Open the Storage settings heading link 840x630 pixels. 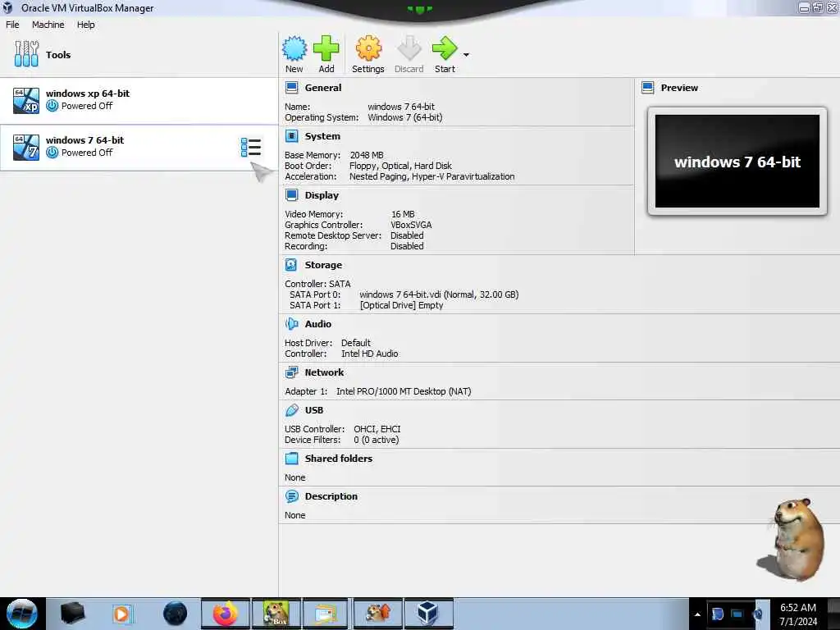pos(323,265)
